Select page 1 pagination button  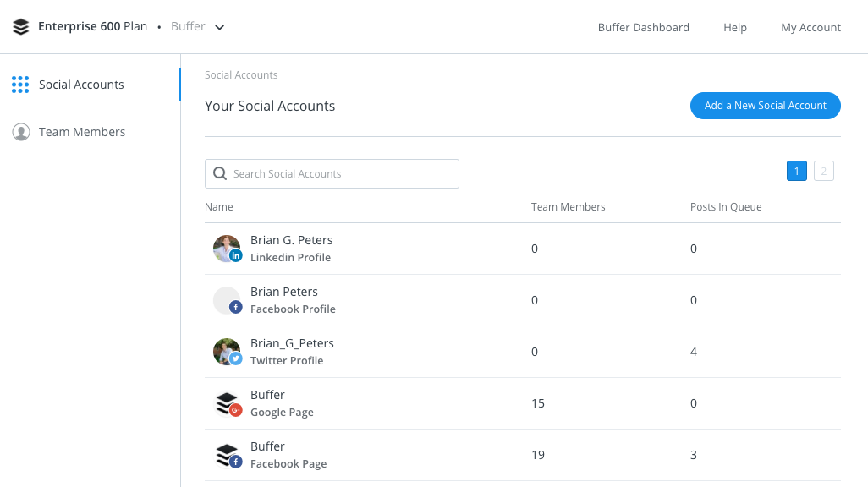[796, 172]
